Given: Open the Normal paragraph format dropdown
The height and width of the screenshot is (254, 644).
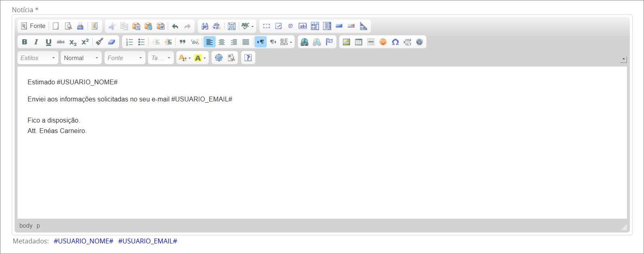Looking at the screenshot, I should click(x=81, y=58).
